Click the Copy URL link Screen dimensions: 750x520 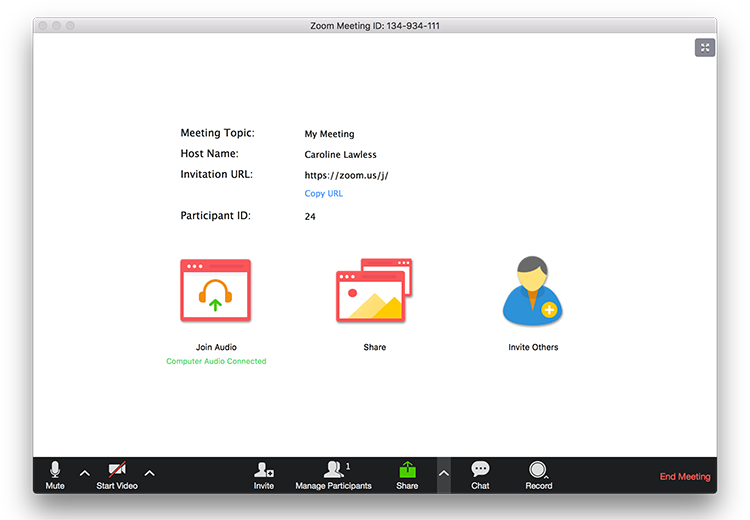324,193
